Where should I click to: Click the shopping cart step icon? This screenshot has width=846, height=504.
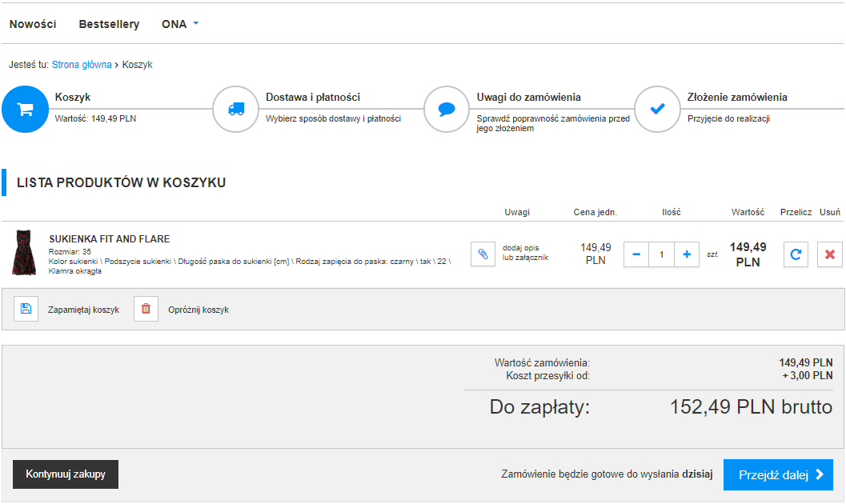pos(26,110)
